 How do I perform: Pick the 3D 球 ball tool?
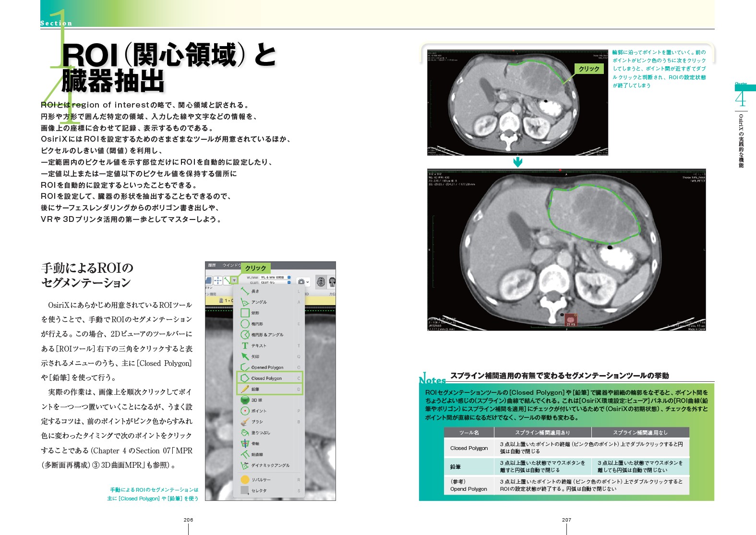coord(268,400)
